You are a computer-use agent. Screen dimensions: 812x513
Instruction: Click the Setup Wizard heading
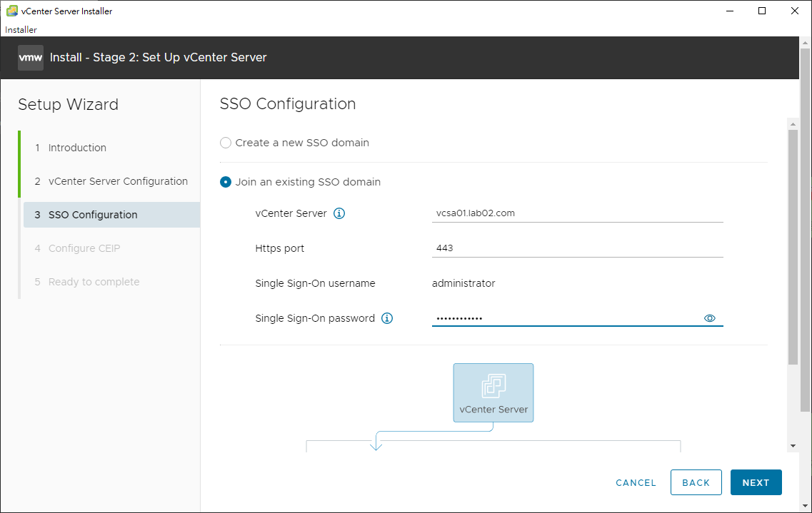coord(68,104)
